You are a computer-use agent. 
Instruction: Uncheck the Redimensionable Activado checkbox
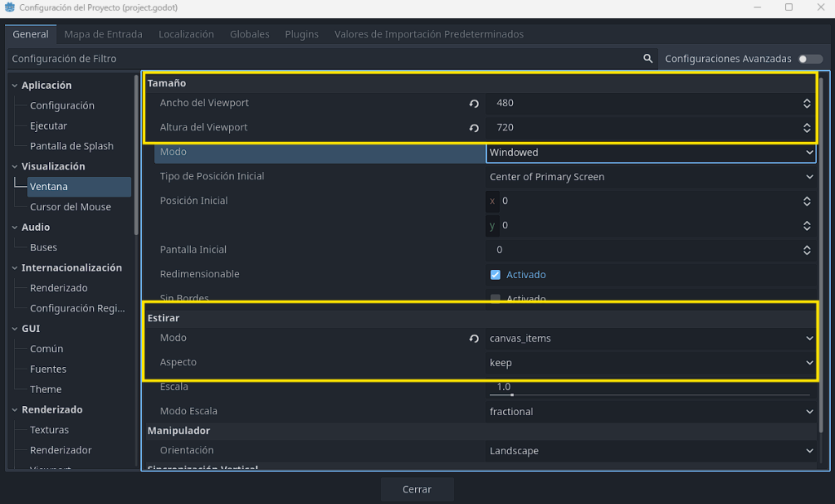(x=495, y=275)
